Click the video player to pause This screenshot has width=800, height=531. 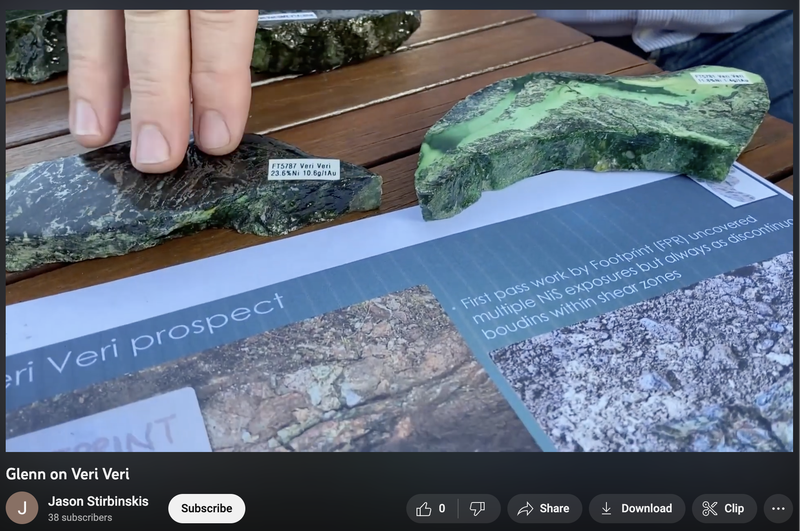[399, 231]
